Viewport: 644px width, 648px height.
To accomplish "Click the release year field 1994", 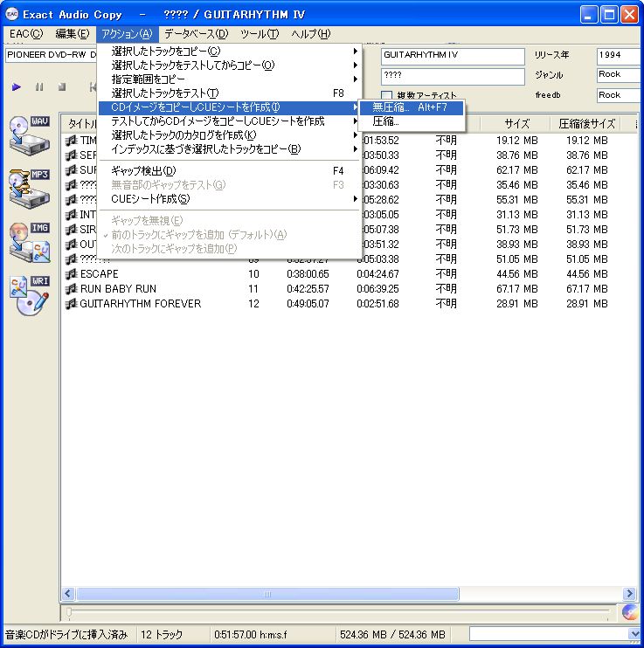I will pyautogui.click(x=620, y=56).
